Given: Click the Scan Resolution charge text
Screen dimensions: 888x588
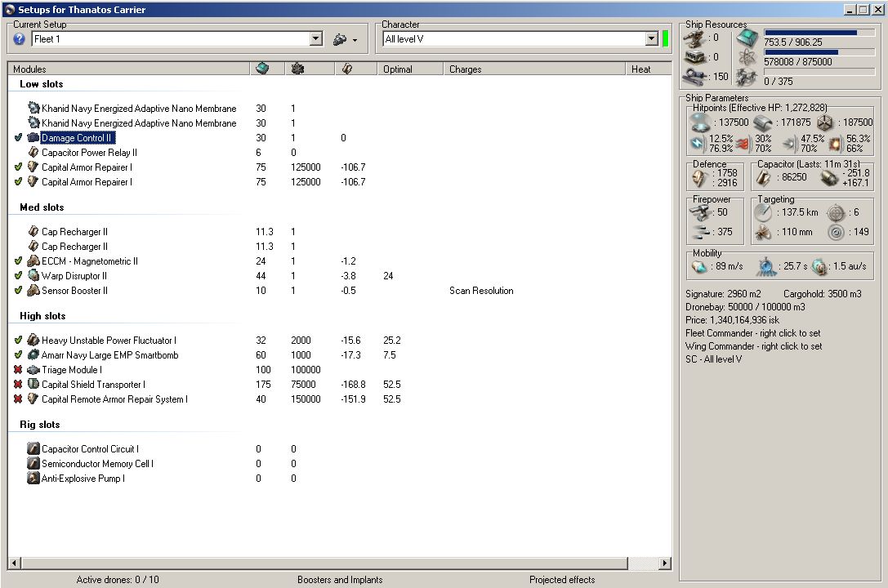Looking at the screenshot, I should [x=481, y=290].
